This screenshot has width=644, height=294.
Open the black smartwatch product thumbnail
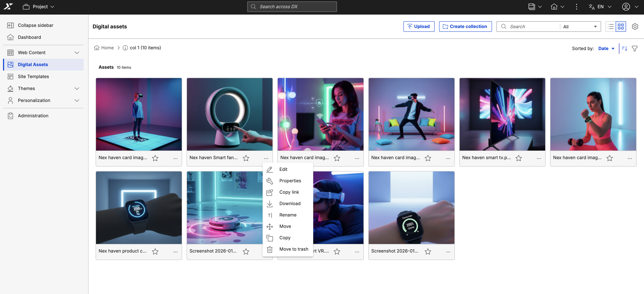(139, 208)
